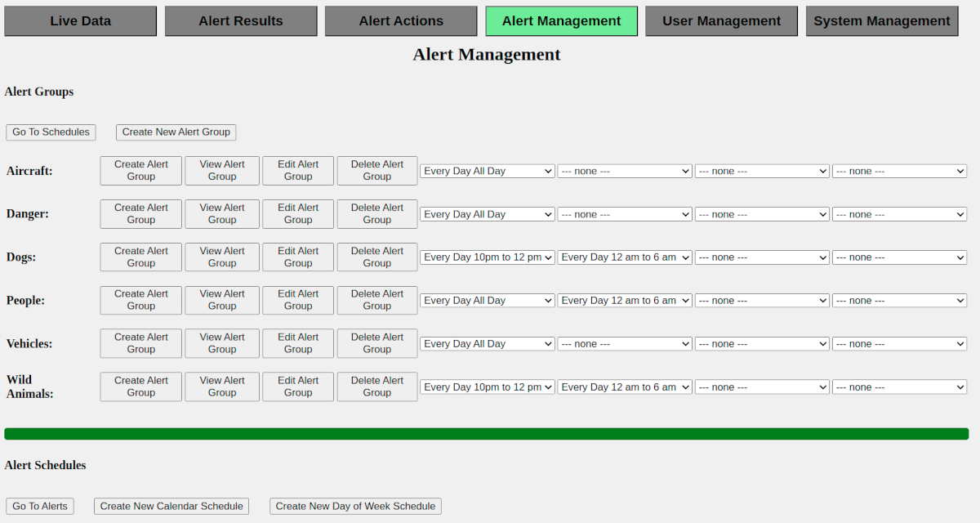Delete the People alert group
The height and width of the screenshot is (523, 980).
coord(376,300)
